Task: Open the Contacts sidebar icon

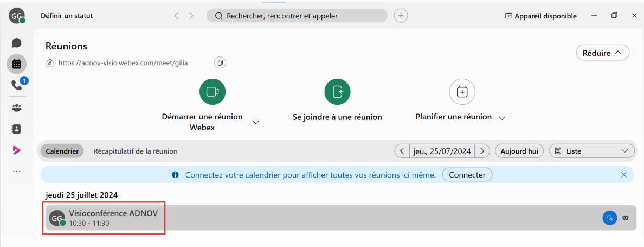Action: coord(16,129)
